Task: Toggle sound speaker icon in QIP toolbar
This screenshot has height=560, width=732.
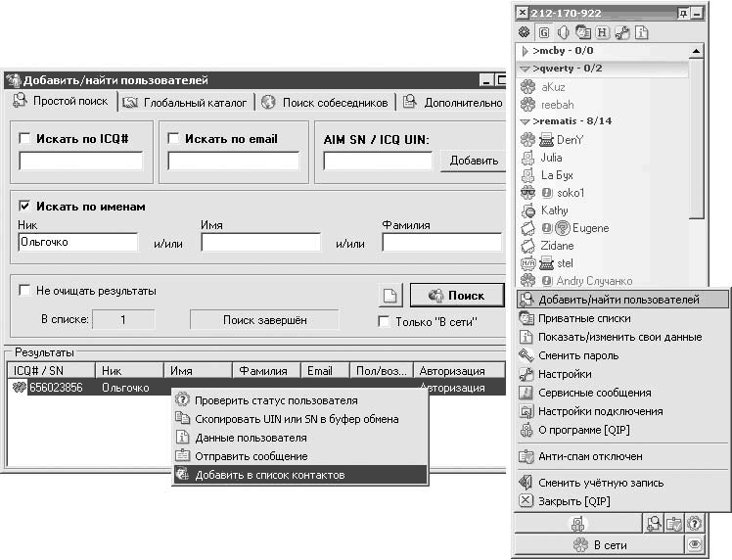Action: click(564, 32)
